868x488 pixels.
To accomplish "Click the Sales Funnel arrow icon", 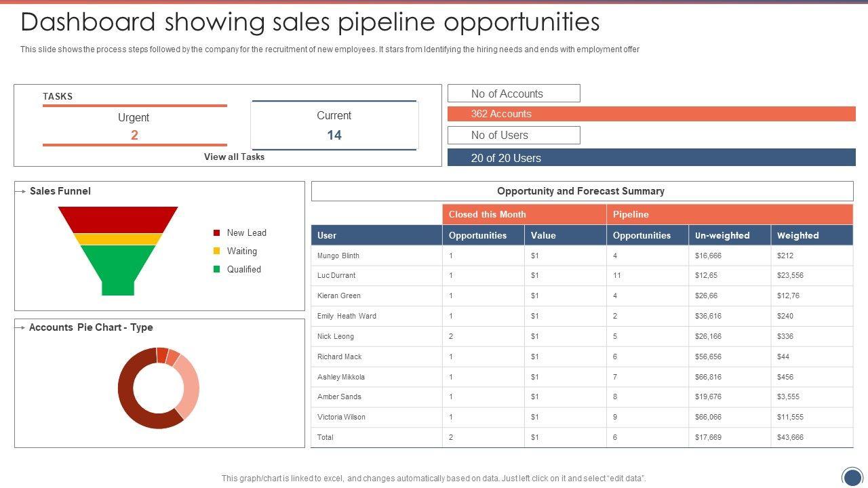I will coord(21,192).
